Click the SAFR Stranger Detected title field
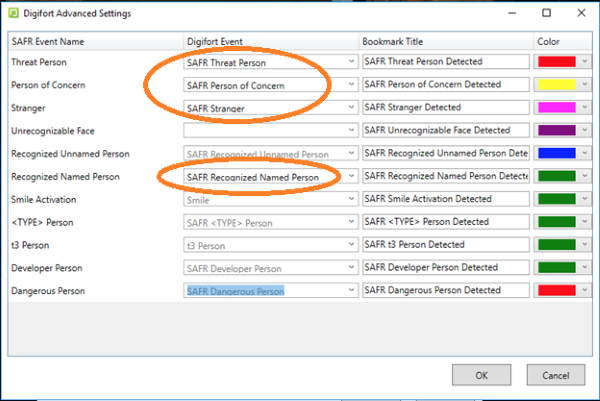The width and height of the screenshot is (600, 401). (x=446, y=108)
